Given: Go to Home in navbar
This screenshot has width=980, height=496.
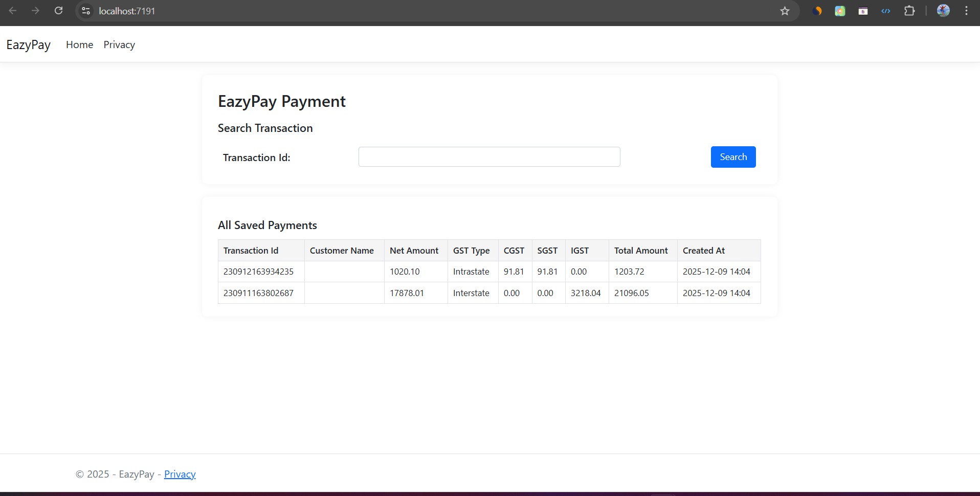Looking at the screenshot, I should 79,44.
